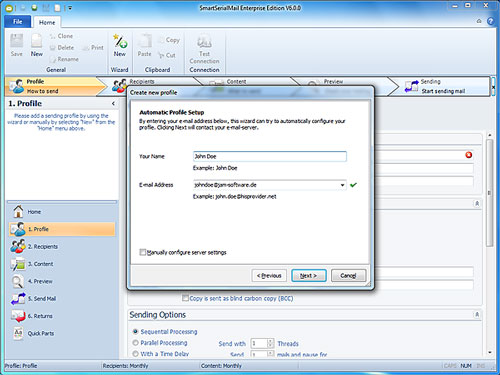Click the E-mail Address text field
Screen dimensions: 500x375
[x=266, y=185]
